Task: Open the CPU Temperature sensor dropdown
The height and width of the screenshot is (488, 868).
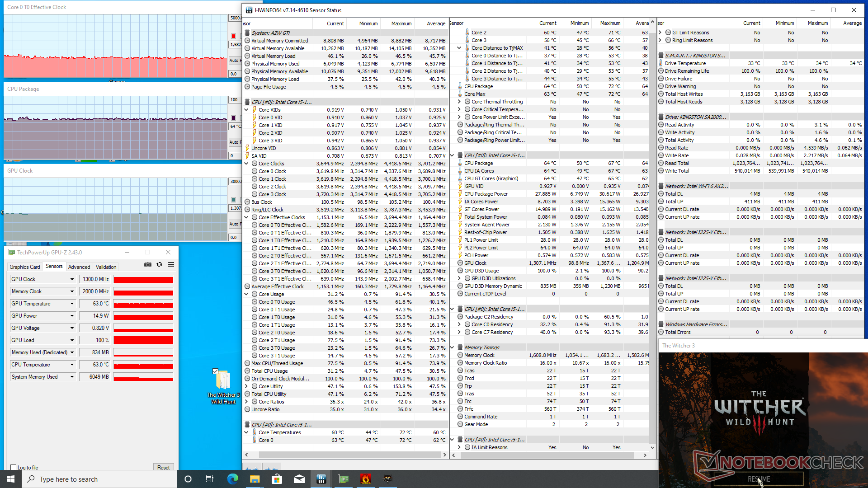Action: pyautogui.click(x=72, y=365)
